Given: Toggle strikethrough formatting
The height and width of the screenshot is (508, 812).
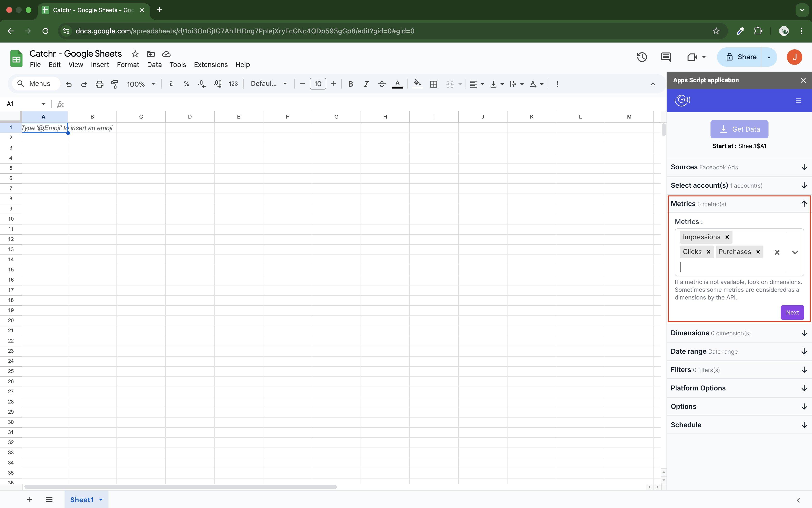Looking at the screenshot, I should [382, 84].
